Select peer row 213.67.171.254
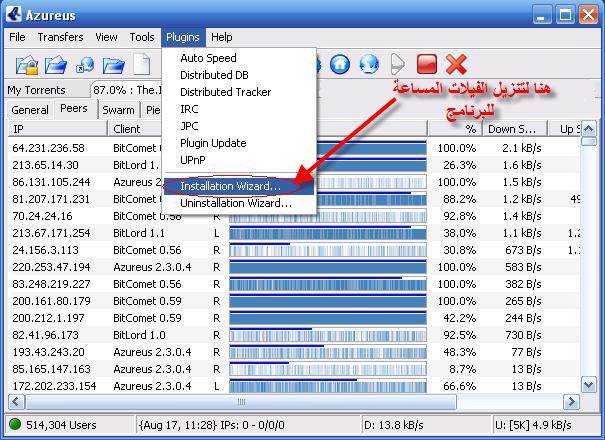Viewport: 605px width, 440px height. coord(294,233)
